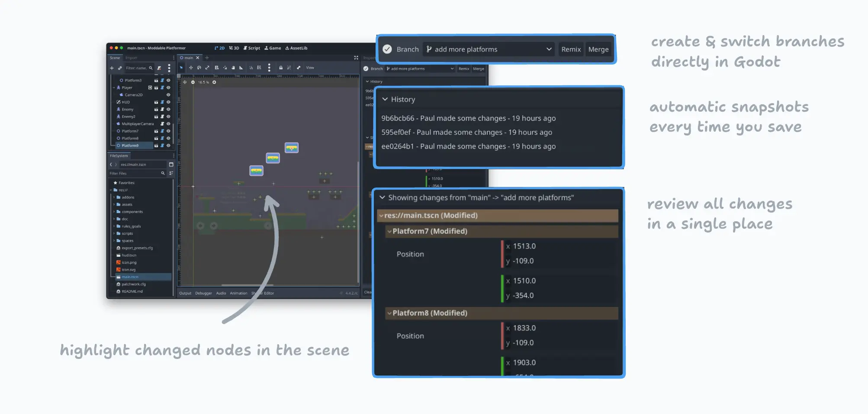Hide the Platform3 node via eye icon
Screen dimensions: 868x414
coord(168,81)
